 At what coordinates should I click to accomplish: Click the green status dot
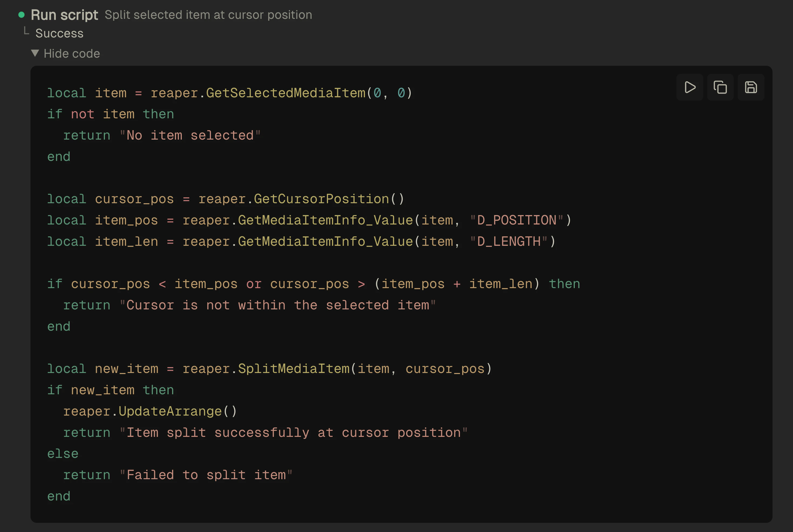tap(21, 15)
